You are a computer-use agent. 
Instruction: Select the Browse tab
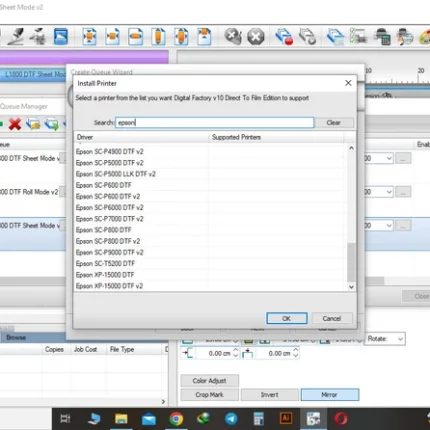16,338
